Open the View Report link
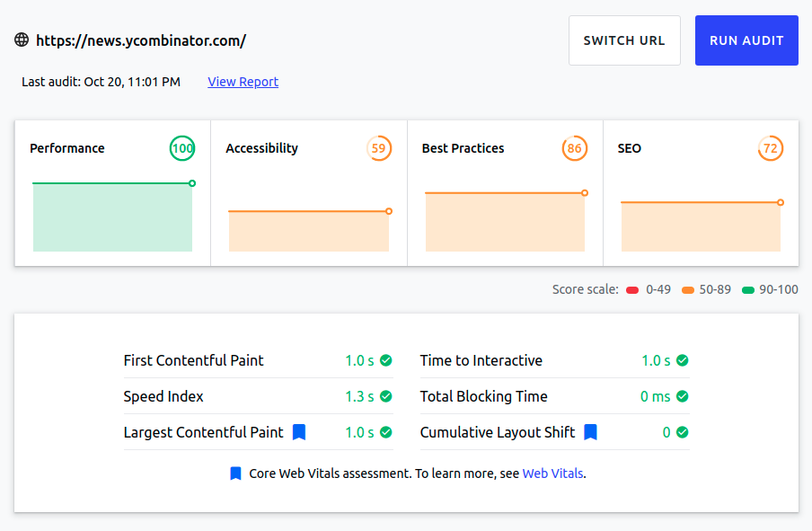The height and width of the screenshot is (531, 812). click(243, 82)
